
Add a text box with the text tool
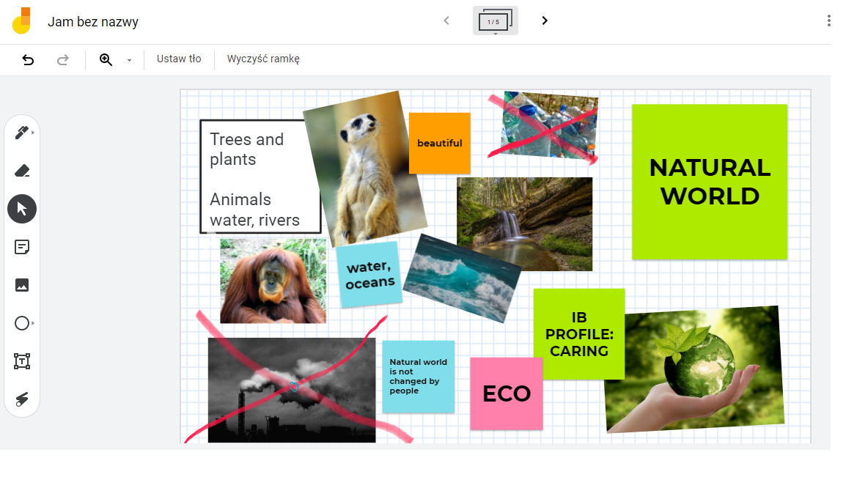tap(21, 361)
